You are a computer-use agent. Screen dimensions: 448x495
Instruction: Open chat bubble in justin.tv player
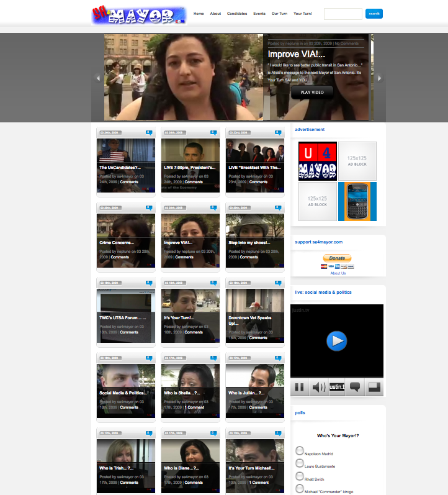(355, 387)
